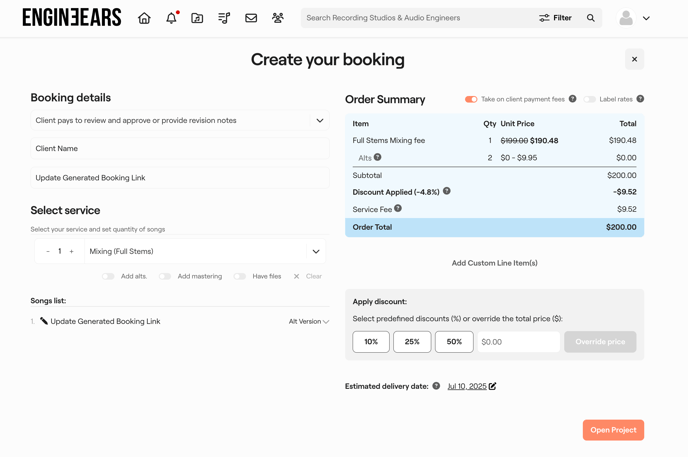The height and width of the screenshot is (457, 688).
Task: Apply the 25% discount
Action: pyautogui.click(x=412, y=342)
